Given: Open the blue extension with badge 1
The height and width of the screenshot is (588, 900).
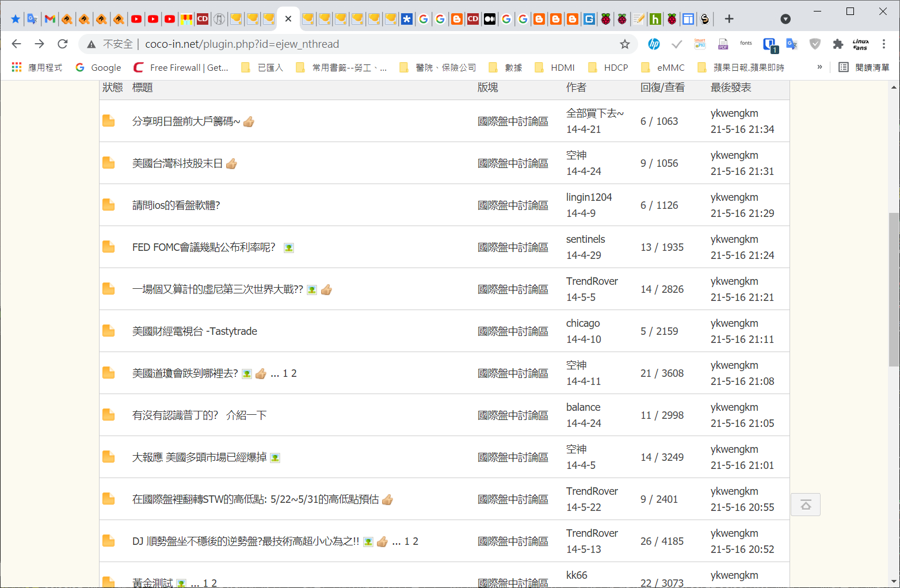Looking at the screenshot, I should [x=770, y=45].
